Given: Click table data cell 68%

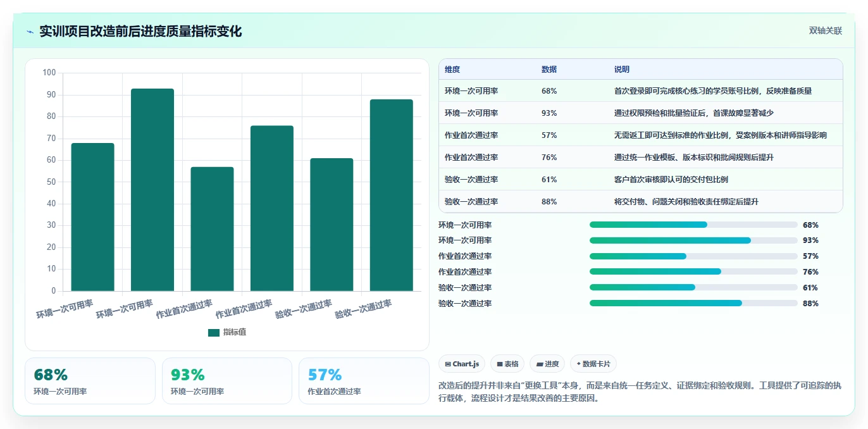Looking at the screenshot, I should [x=549, y=91].
